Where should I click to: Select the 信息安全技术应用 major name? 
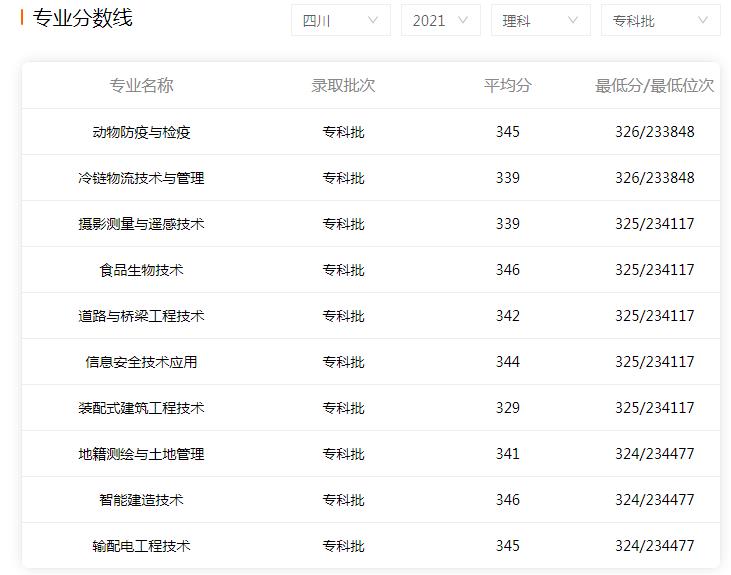coord(141,362)
